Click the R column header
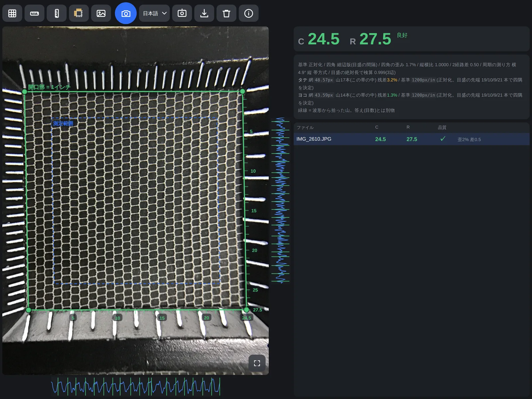The width and height of the screenshot is (532, 399). click(408, 127)
